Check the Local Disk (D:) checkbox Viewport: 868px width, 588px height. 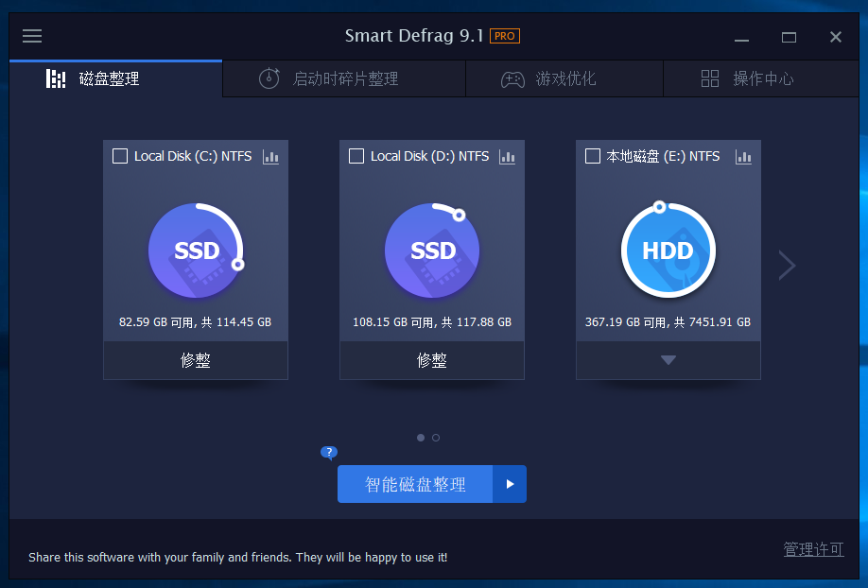356,156
